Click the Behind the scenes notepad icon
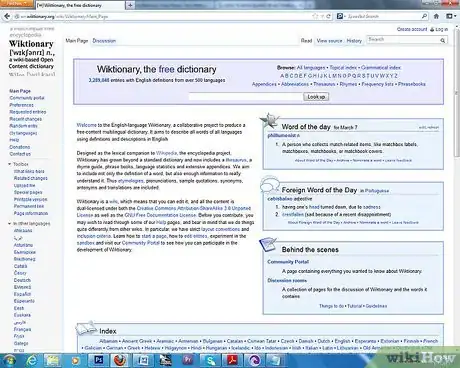This screenshot has width=460, height=368. click(x=268, y=244)
